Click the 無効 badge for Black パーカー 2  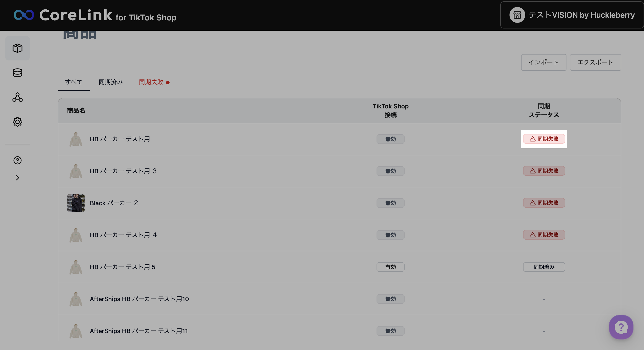point(390,203)
